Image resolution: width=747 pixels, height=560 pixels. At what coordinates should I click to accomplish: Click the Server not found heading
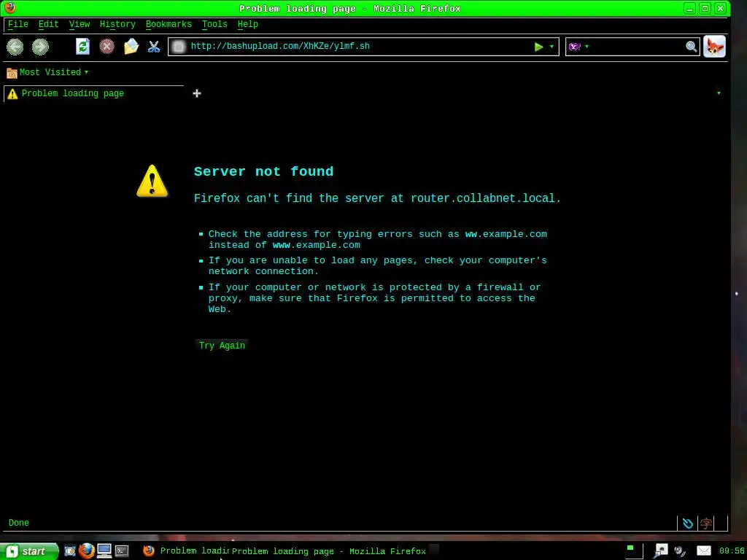263,171
